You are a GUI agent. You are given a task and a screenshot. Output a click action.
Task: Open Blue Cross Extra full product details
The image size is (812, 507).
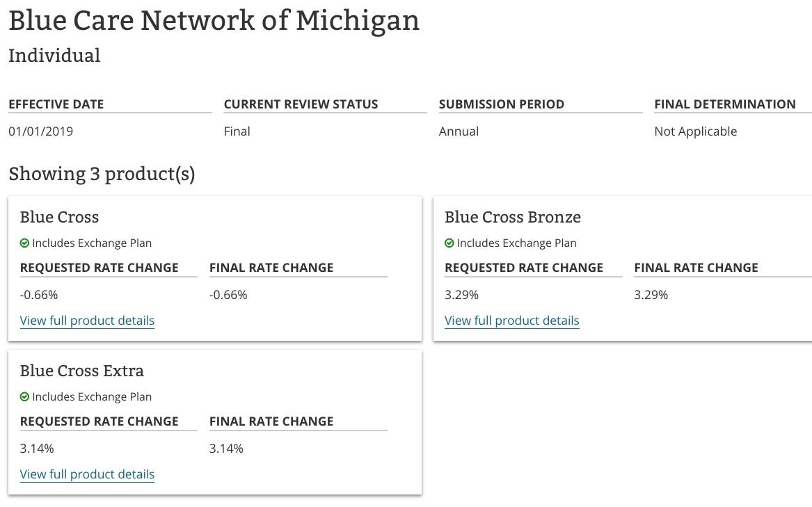[87, 474]
